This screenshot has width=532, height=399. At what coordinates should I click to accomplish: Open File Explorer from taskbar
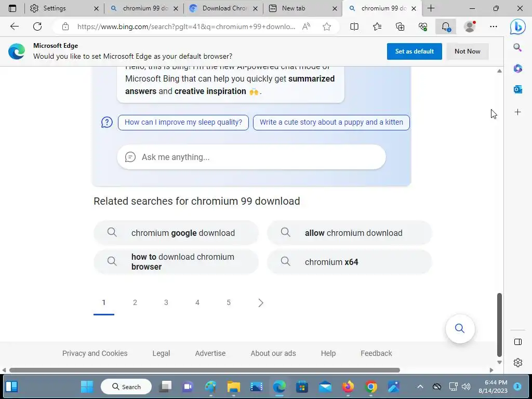(233, 387)
